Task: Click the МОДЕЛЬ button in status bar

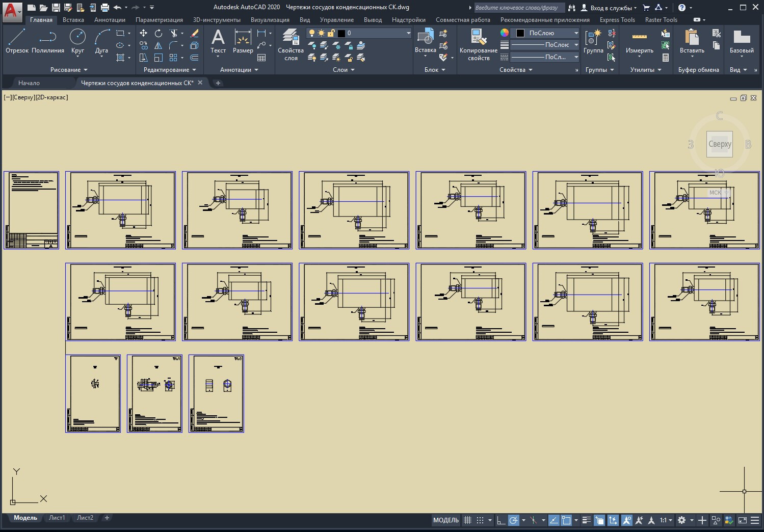Action: [446, 520]
